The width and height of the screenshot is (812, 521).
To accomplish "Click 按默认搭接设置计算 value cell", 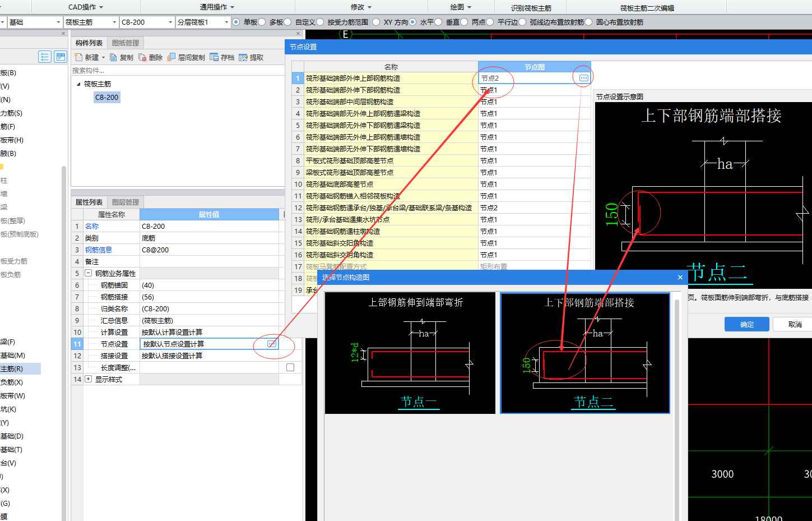I will [209, 356].
